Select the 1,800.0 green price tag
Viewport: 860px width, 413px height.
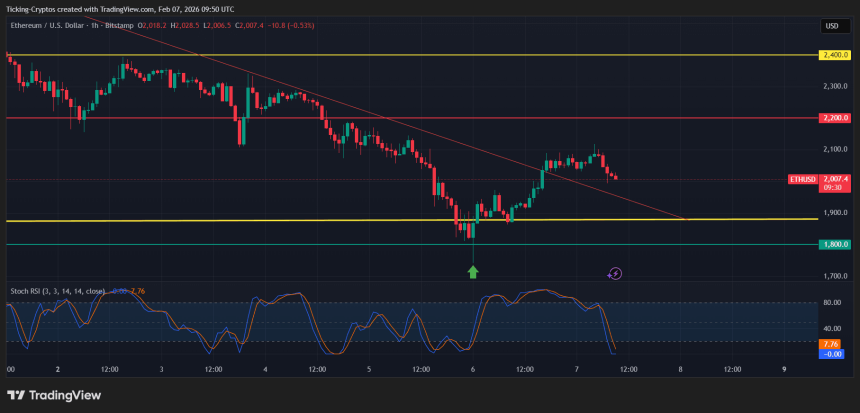pos(834,244)
